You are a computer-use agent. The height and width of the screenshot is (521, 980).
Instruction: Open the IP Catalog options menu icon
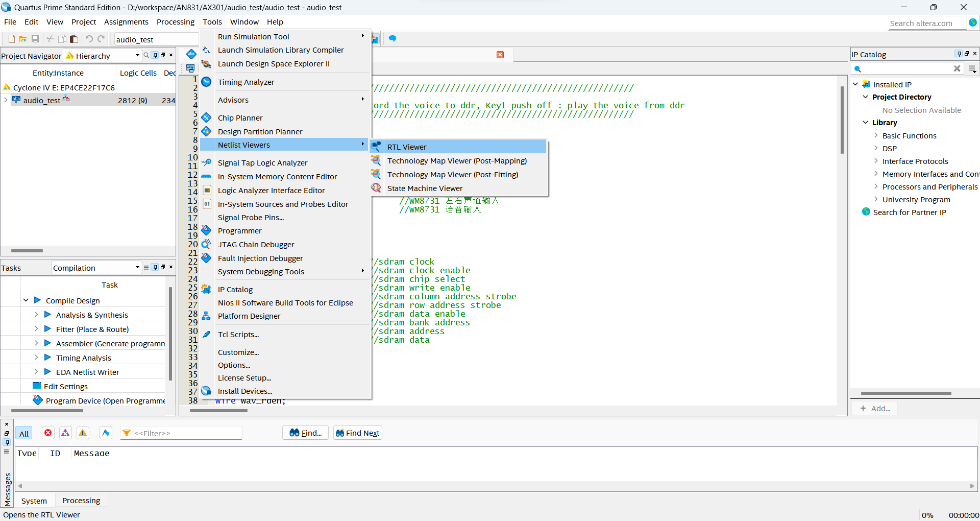(x=972, y=68)
